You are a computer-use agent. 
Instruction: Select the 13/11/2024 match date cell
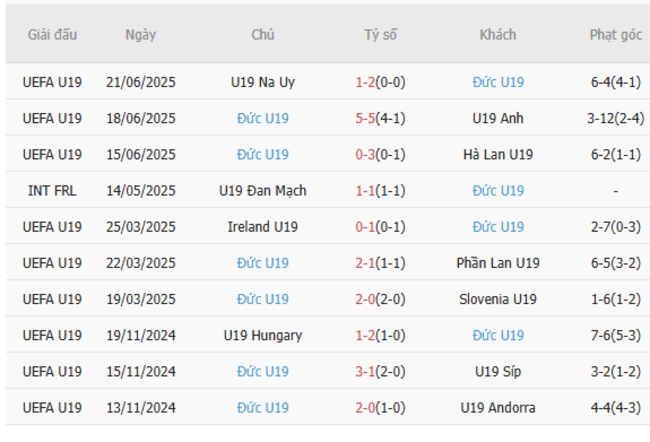pyautogui.click(x=140, y=407)
